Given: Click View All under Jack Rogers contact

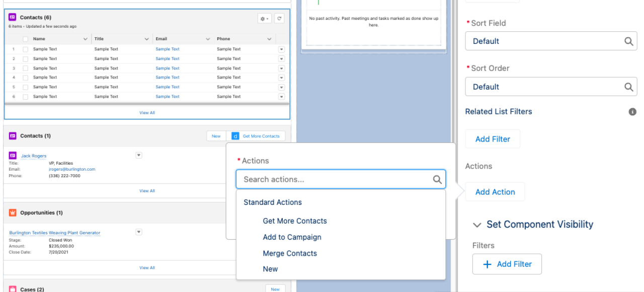Looking at the screenshot, I should (x=147, y=191).
